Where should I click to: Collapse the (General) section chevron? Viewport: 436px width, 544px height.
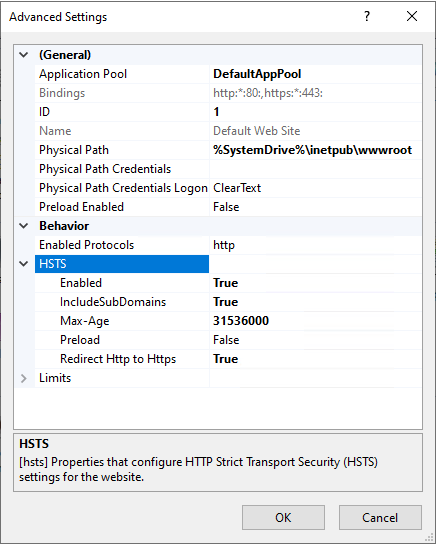[x=24, y=55]
